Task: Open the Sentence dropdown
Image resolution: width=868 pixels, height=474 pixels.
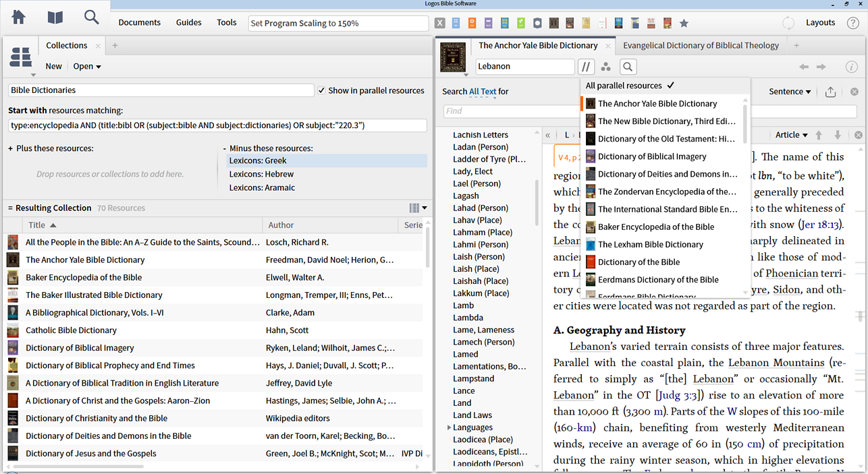Action: 790,92
